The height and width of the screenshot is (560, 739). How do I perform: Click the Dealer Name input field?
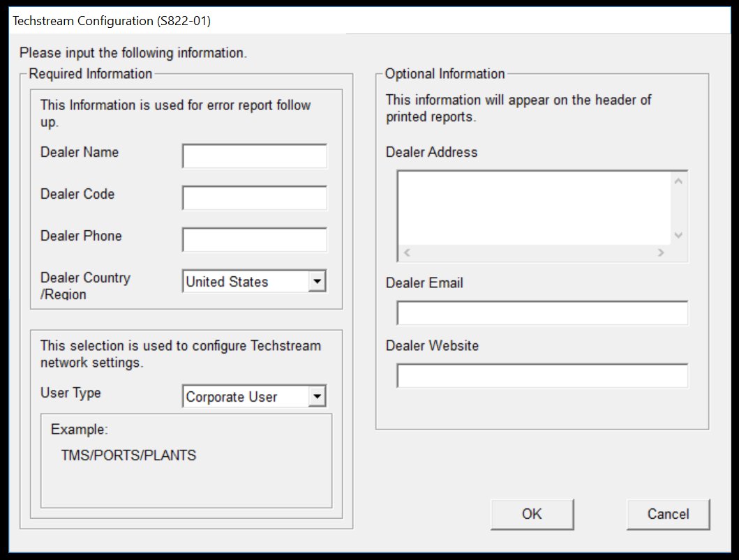tap(255, 156)
